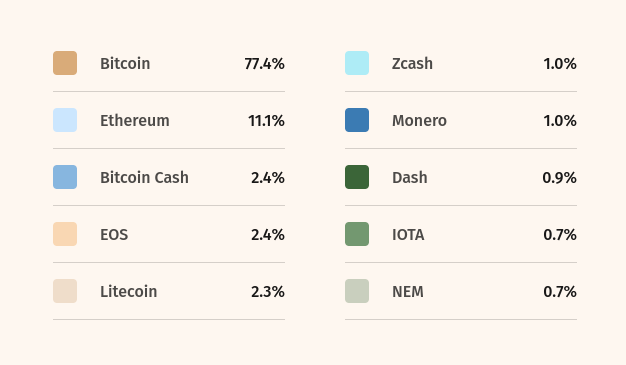
Task: Select the Monero dark blue swatch
Action: point(357,120)
